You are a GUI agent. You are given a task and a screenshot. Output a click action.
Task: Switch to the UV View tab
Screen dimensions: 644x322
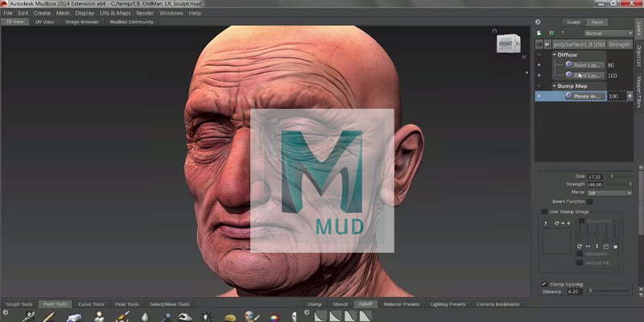(44, 23)
